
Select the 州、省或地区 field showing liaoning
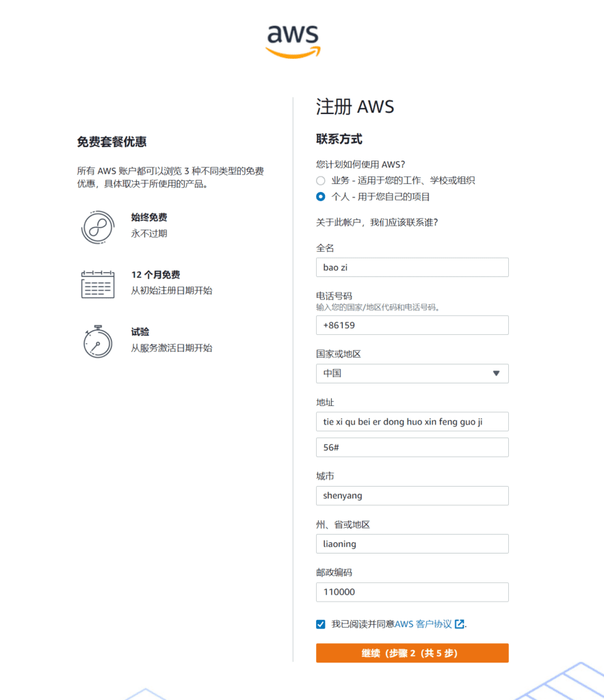(x=412, y=543)
